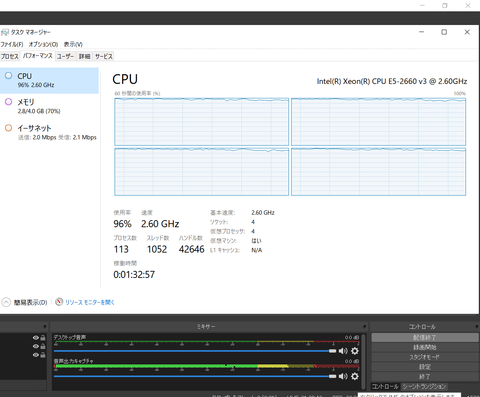Open the ファイル(F) menu
Image resolution: width=480 pixels, height=397 pixels.
coord(12,44)
